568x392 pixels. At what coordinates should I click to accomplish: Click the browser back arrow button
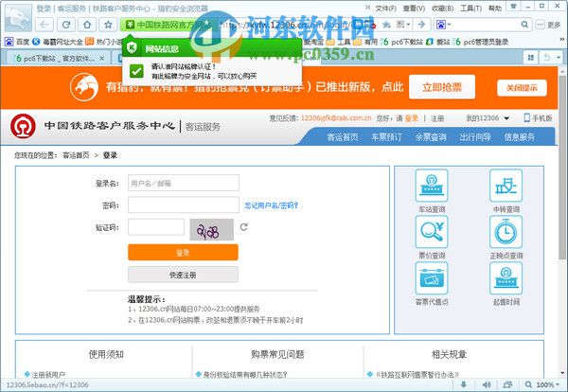pyautogui.click(x=44, y=25)
